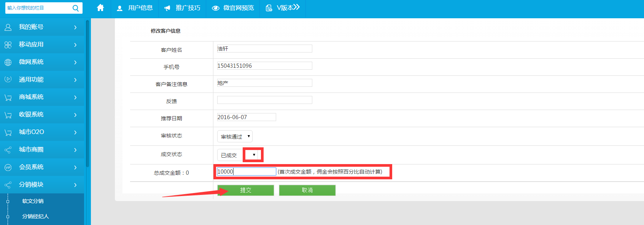Click the 微网系统 globe icon
Screen dimensions: 644x225
pos(8,62)
